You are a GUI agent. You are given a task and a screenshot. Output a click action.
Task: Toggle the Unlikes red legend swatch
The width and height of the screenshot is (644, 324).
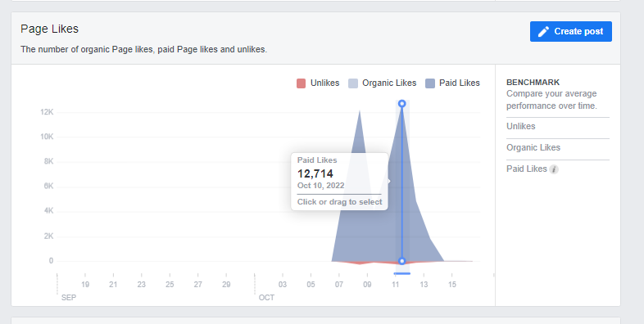pos(301,83)
